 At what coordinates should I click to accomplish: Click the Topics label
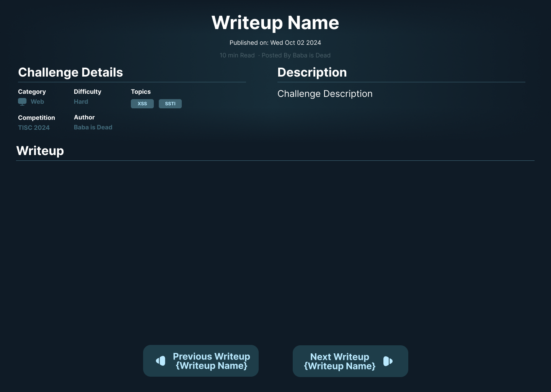(141, 92)
